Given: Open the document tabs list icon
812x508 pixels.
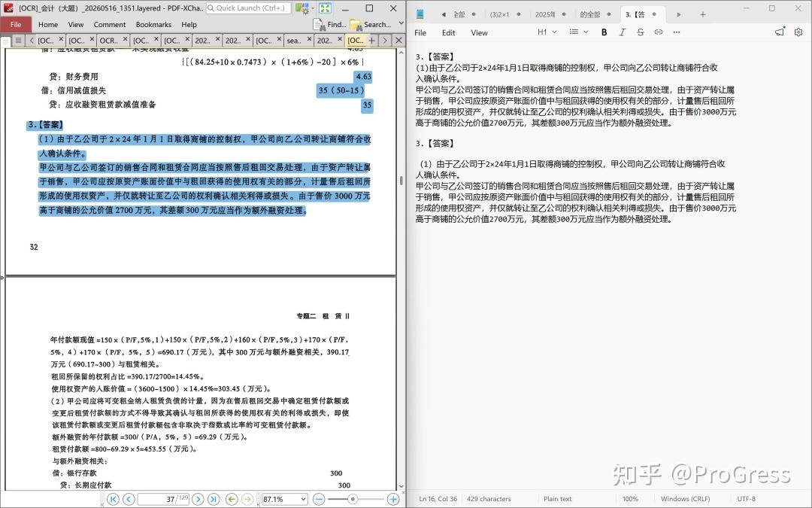Looking at the screenshot, I should coord(18,40).
